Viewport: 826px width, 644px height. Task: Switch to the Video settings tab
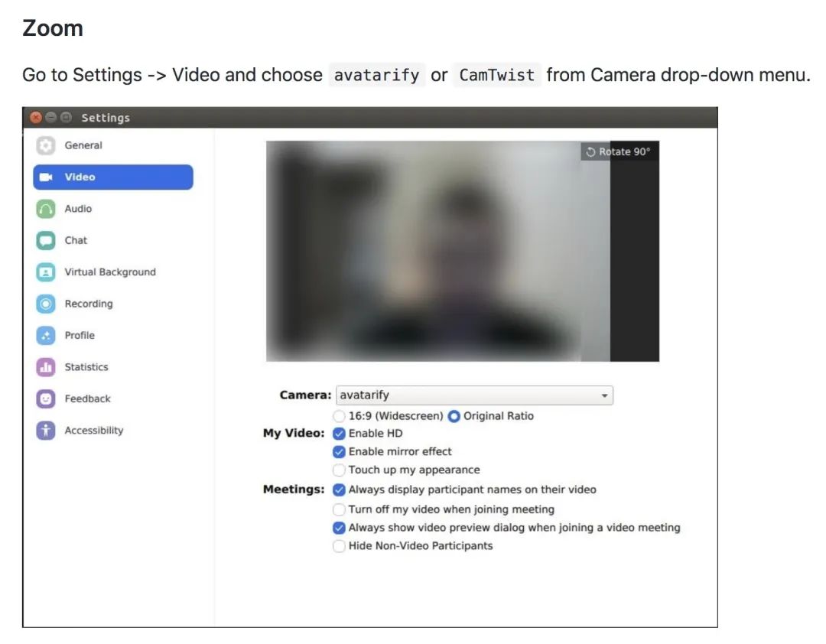(113, 177)
